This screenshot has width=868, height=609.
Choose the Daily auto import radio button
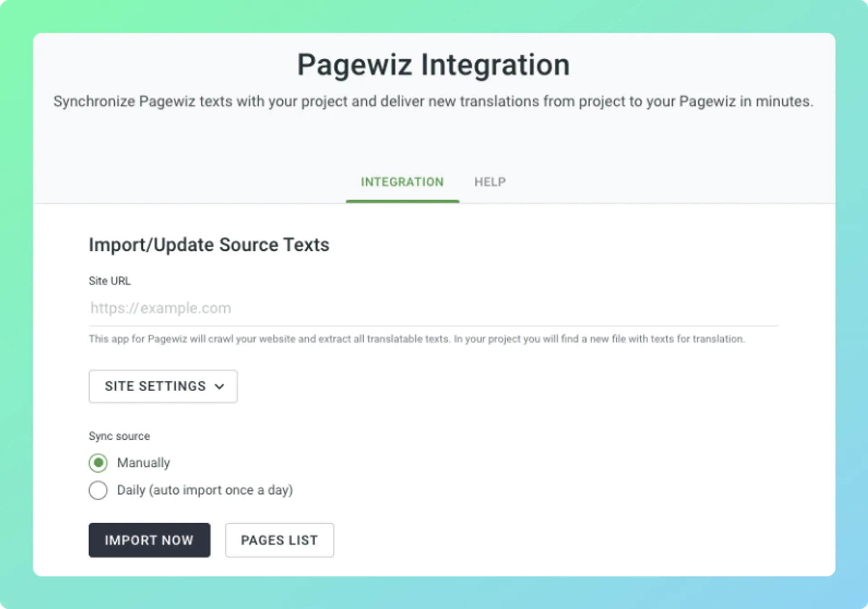point(98,490)
